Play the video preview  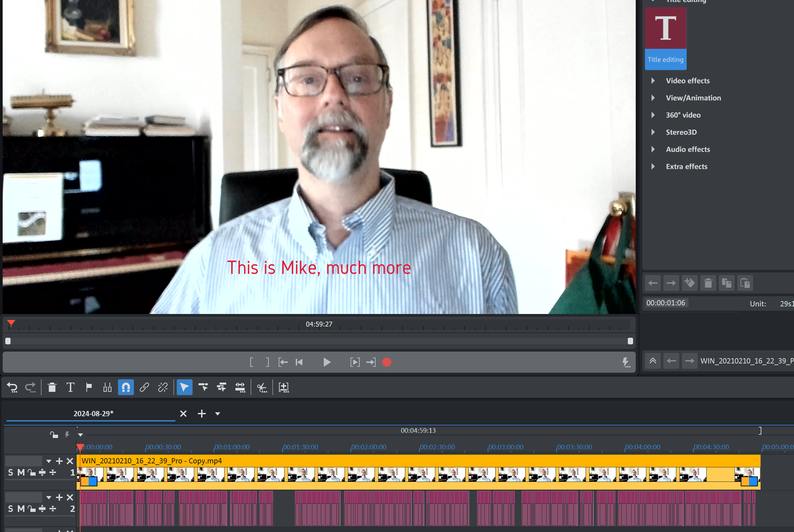(327, 362)
